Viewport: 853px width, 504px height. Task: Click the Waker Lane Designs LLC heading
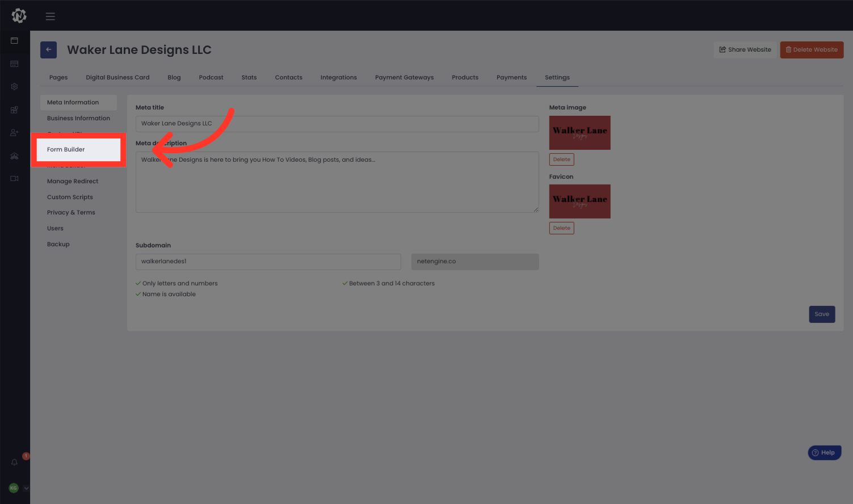139,50
